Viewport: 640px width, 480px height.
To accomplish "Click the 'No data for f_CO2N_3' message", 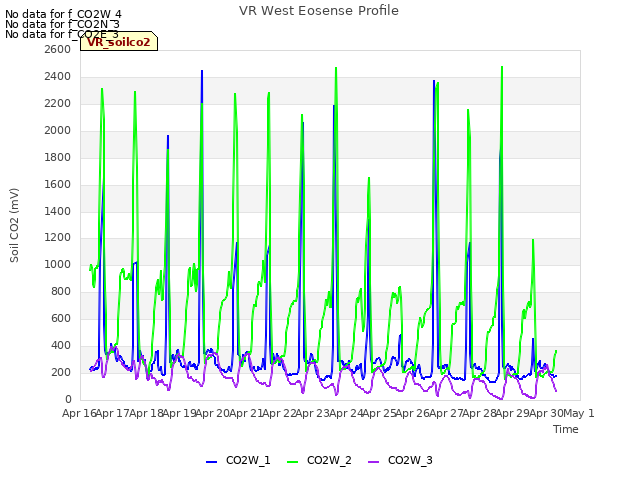I will pyautogui.click(x=62, y=24).
